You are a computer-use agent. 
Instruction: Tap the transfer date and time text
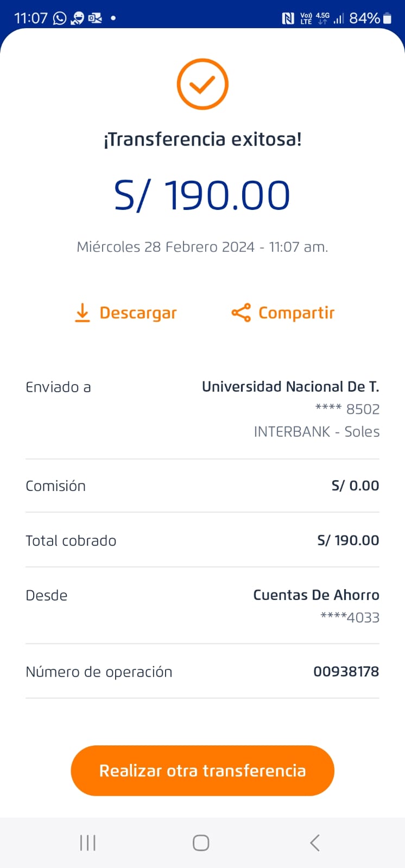(x=202, y=247)
